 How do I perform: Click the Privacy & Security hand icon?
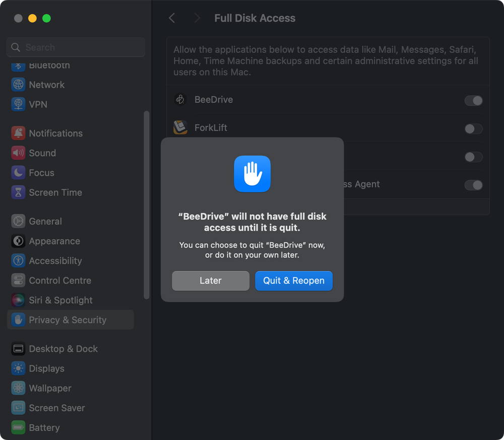pyautogui.click(x=18, y=320)
